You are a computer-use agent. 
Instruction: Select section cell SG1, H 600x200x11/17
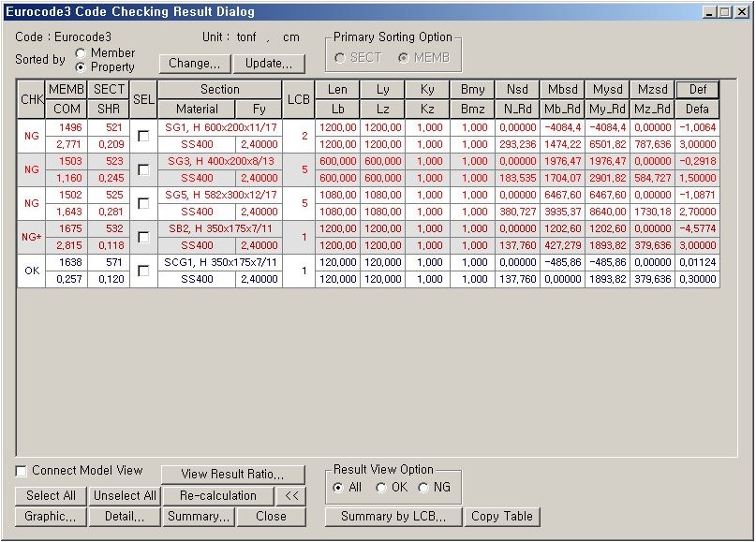[220, 127]
